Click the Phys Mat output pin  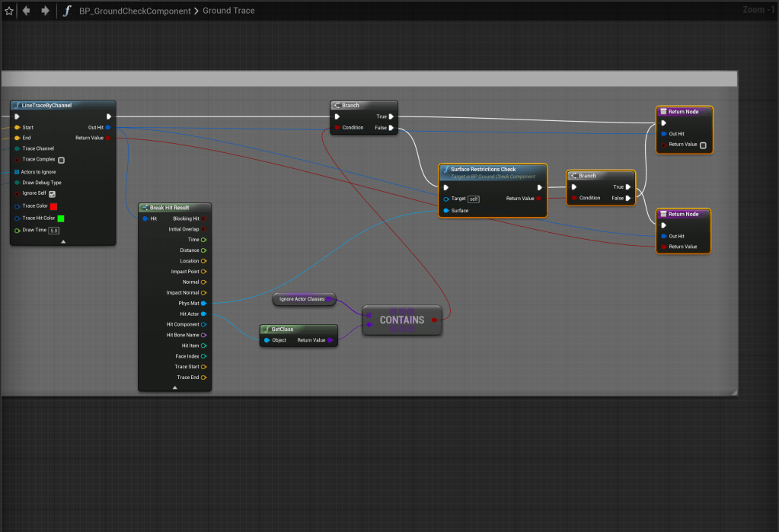pos(203,303)
